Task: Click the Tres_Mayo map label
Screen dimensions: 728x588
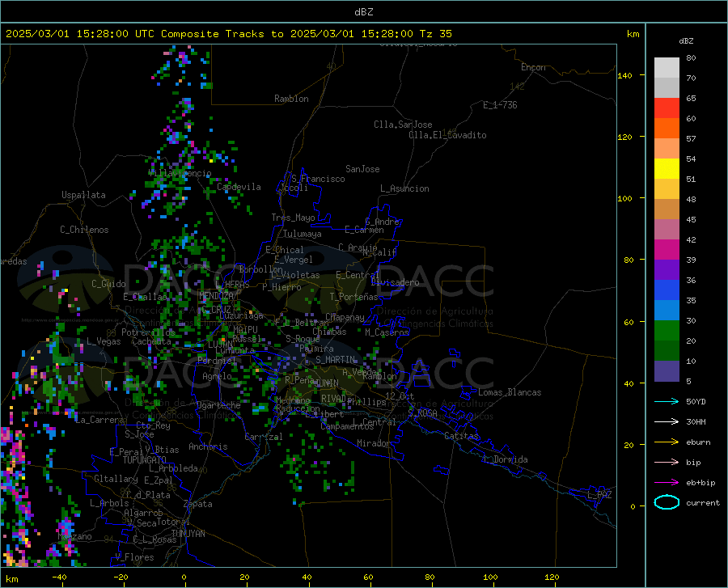Action: point(293,218)
